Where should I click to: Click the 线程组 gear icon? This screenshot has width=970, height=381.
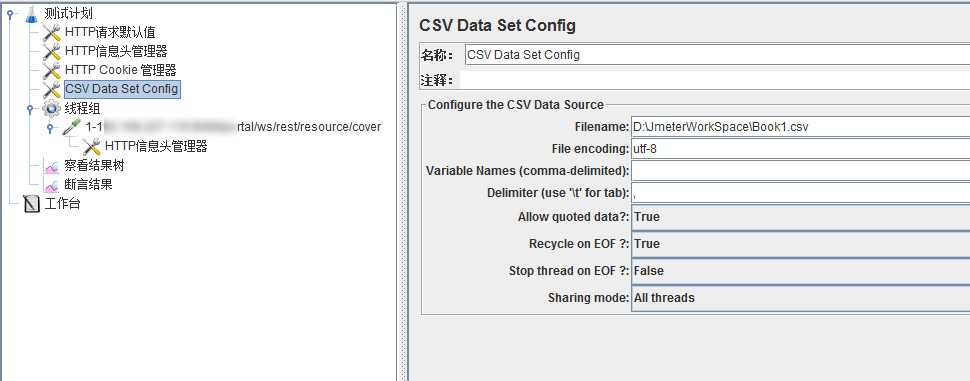tap(51, 109)
